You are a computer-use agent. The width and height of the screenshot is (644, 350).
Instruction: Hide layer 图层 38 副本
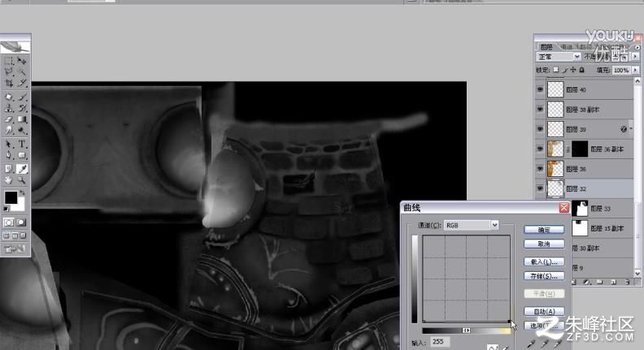pos(540,109)
